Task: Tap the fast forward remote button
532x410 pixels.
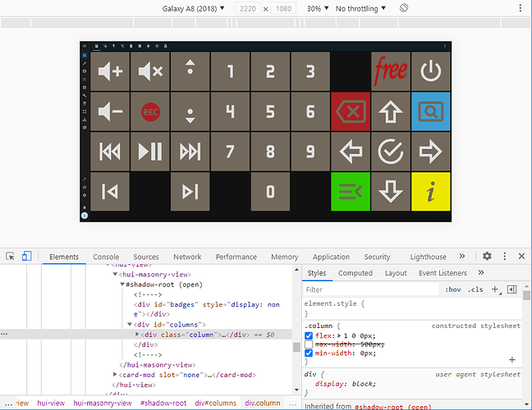Action: pos(190,152)
